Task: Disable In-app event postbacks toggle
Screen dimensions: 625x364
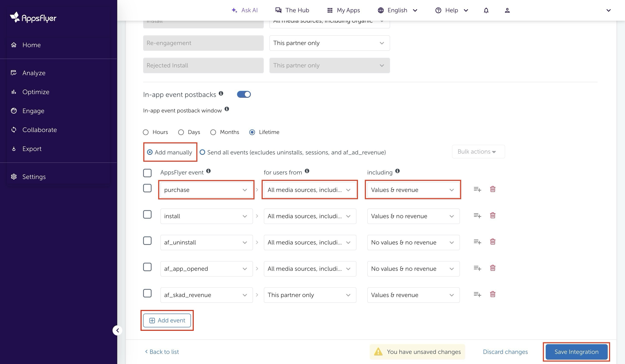Action: (244, 94)
